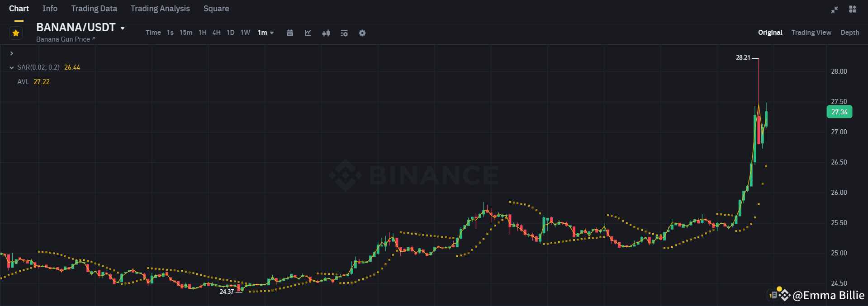This screenshot has width=868, height=306.
Task: Switch to Trading View chart mode
Action: coord(811,32)
